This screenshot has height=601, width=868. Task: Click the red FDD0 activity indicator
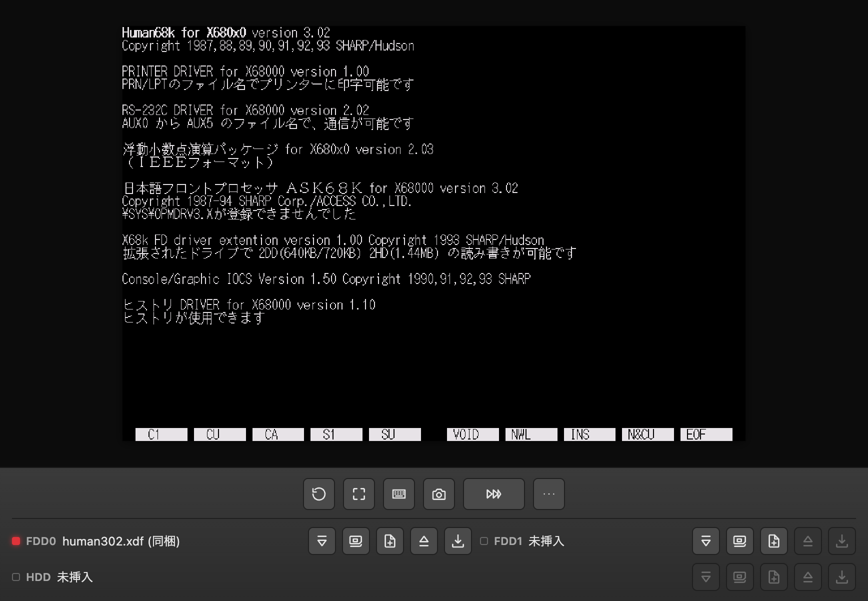pos(16,541)
